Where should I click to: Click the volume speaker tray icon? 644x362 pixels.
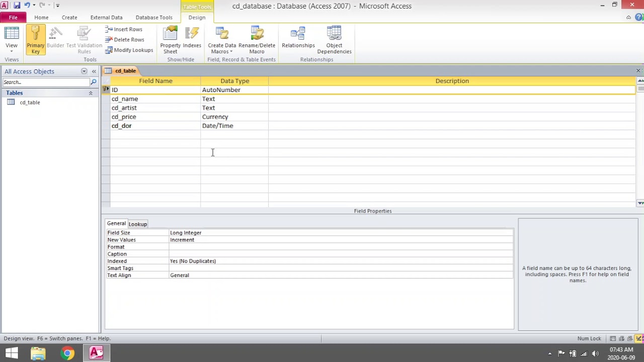[595, 353]
